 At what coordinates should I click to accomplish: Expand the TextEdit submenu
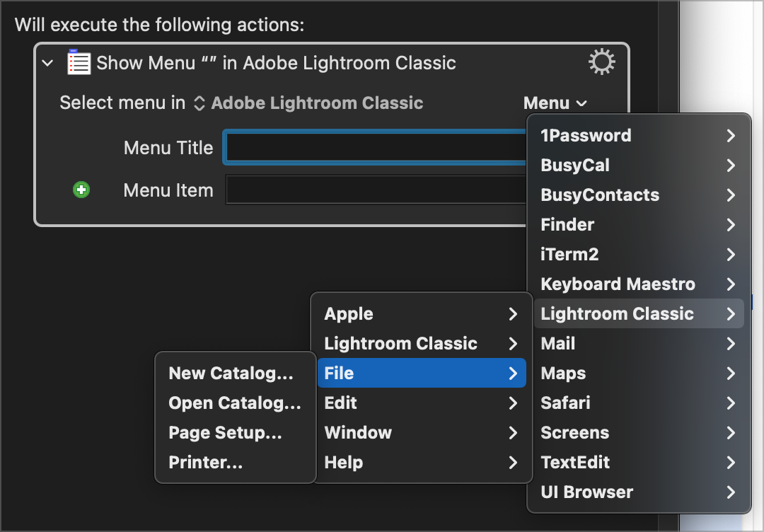(x=639, y=463)
